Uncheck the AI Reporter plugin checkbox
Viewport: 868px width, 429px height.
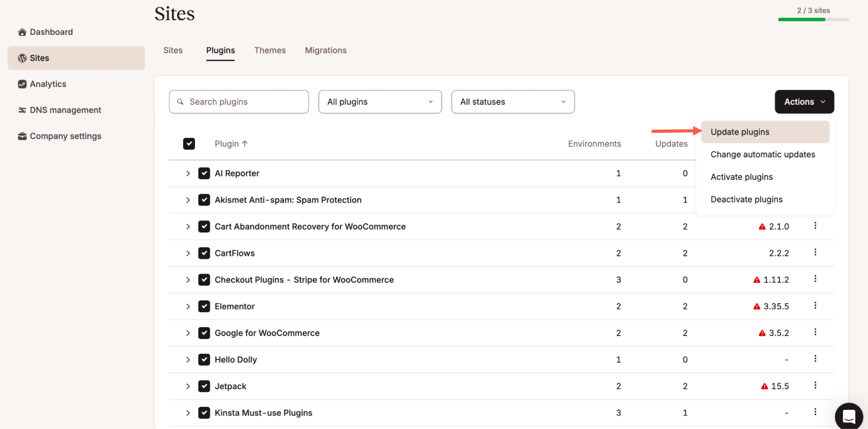[204, 173]
